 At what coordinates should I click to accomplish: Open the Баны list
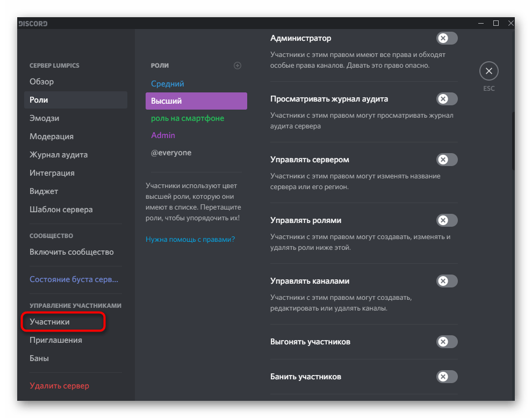pos(76,358)
